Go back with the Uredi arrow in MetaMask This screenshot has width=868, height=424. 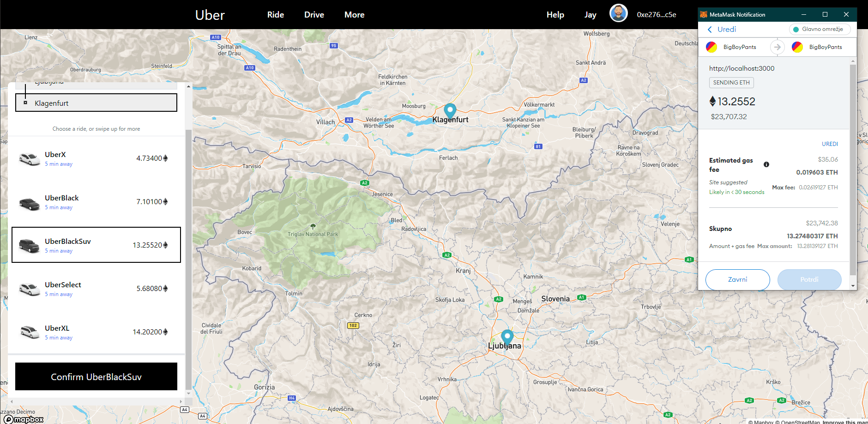tap(710, 30)
